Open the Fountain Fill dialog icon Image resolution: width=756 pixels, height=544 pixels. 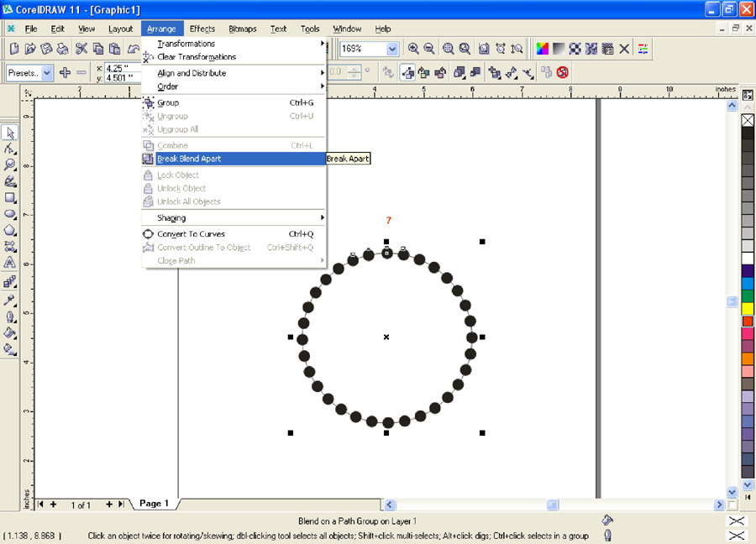pos(559,50)
